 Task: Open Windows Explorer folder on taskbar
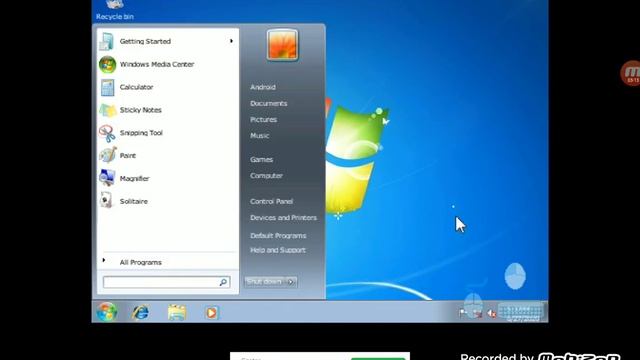(177, 313)
